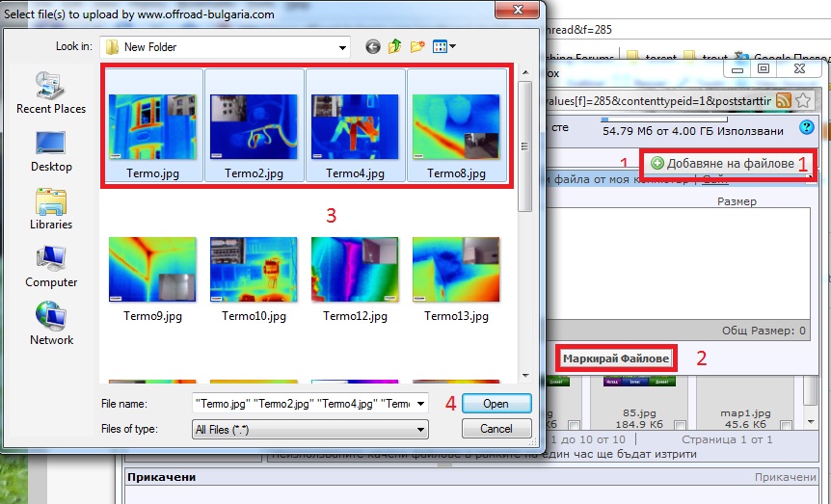Expand the File name dropdown arrow
Viewport: 831px width, 504px height.
click(x=420, y=404)
